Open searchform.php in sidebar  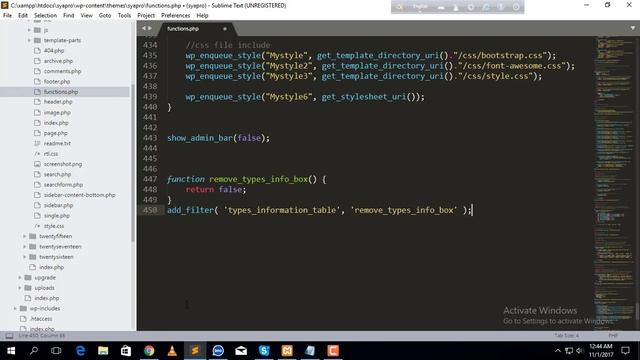[63, 184]
